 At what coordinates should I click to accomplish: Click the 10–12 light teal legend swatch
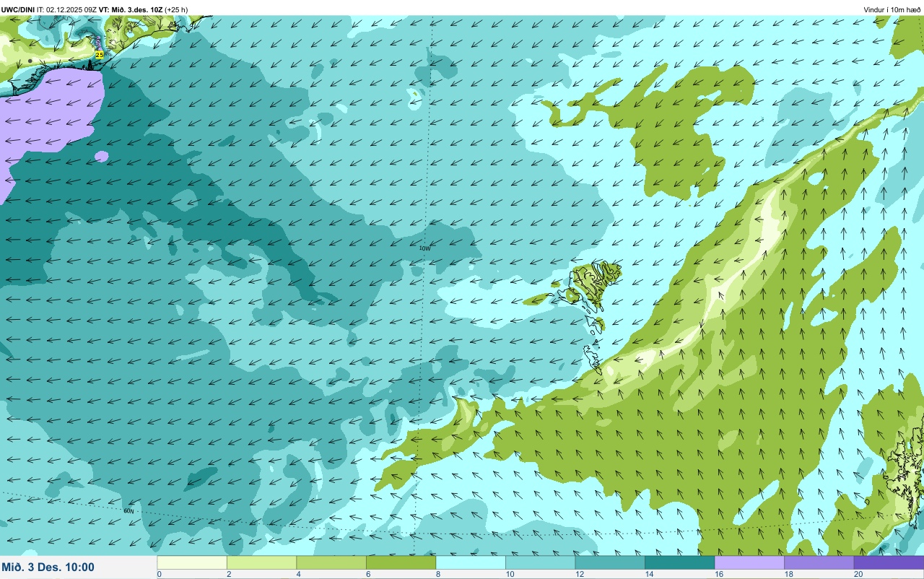pos(541,562)
